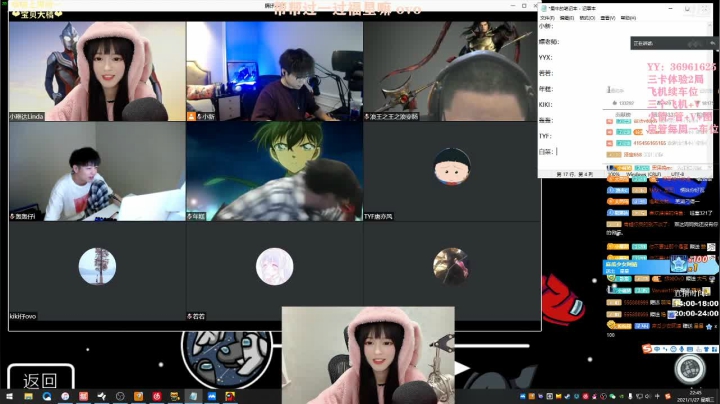This screenshot has width=720, height=404.
Task: Minimize the Notepad window
Action: pos(670,8)
